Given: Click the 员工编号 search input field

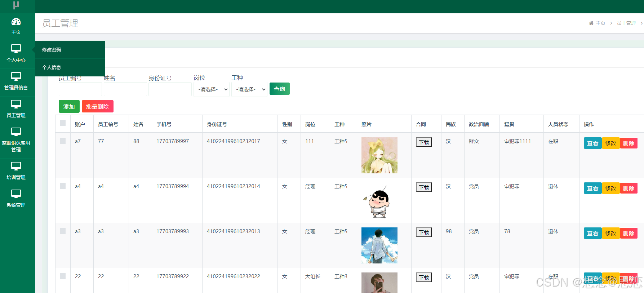Looking at the screenshot, I should [x=80, y=89].
